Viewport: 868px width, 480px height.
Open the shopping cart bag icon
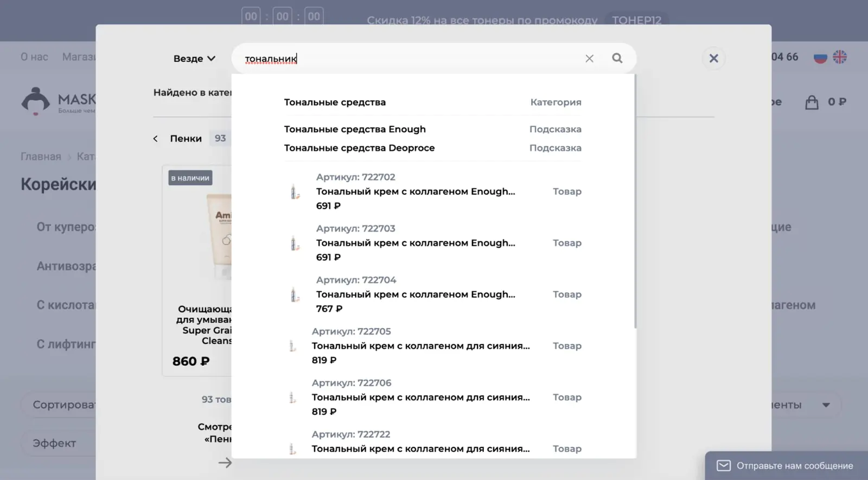[x=812, y=102]
